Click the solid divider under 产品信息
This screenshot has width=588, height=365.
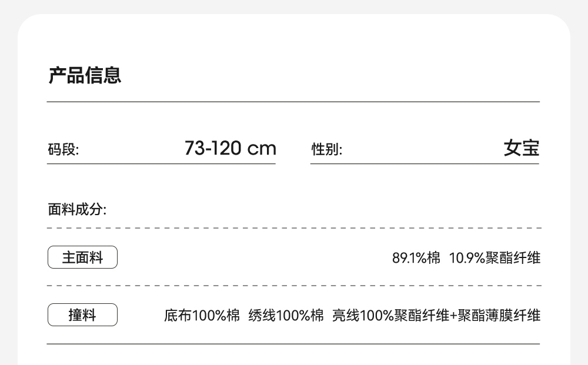[293, 102]
